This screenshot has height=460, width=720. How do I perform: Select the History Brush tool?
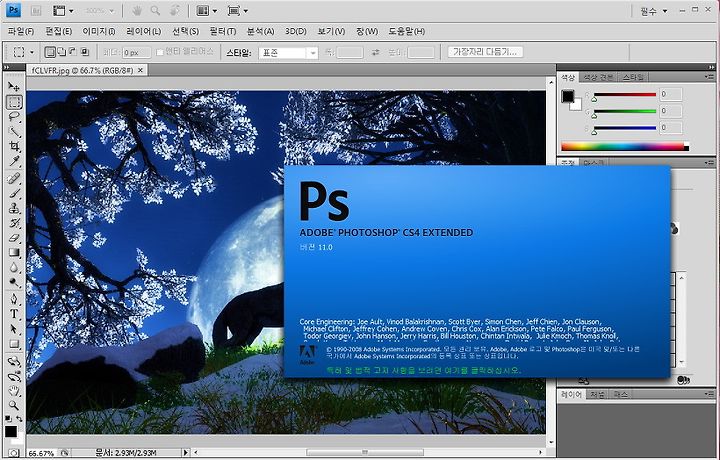pos(14,223)
